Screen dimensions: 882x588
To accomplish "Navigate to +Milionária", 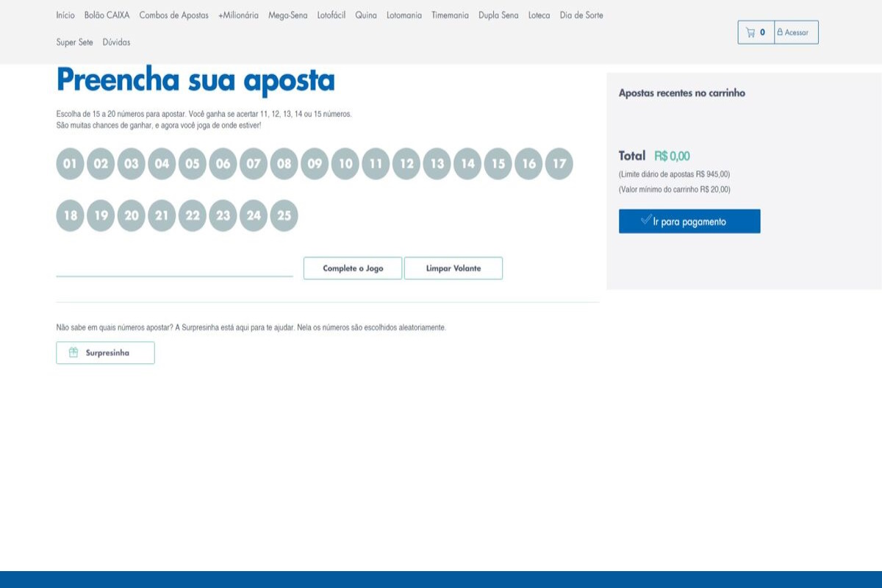I will coord(238,15).
